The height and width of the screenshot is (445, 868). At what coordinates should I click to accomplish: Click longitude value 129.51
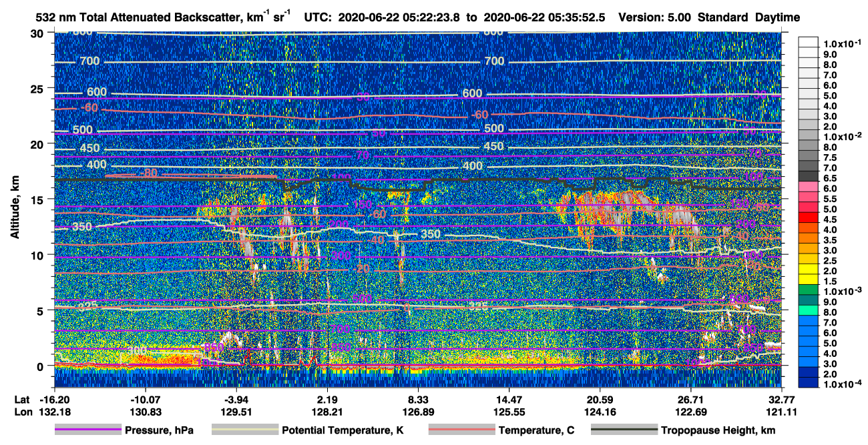[x=236, y=412]
